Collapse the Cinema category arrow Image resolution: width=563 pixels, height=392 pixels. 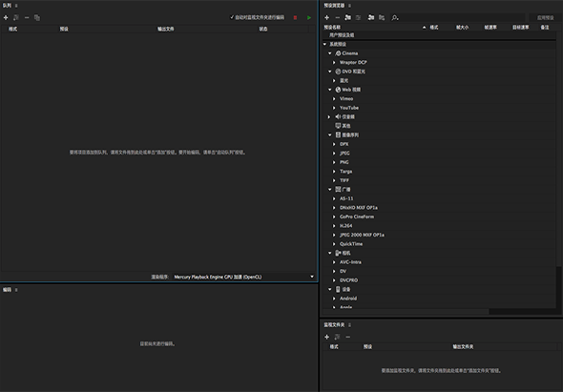(330, 53)
